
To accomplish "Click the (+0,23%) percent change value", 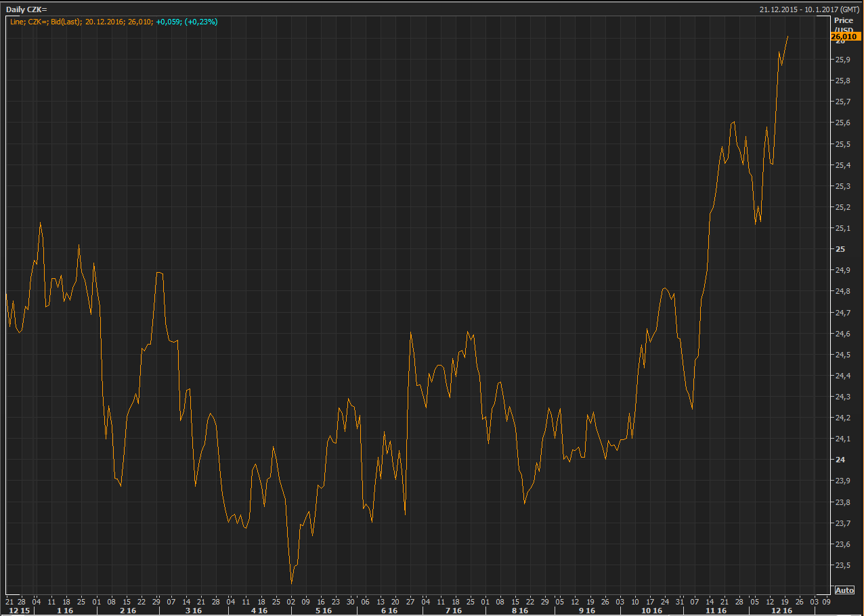I will (x=201, y=22).
